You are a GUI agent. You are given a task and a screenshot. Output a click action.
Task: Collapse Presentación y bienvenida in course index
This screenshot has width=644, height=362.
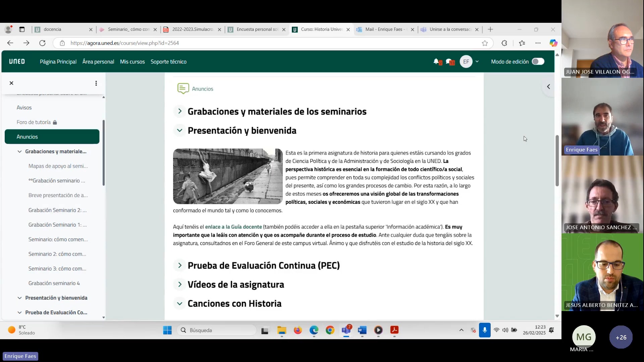19,298
